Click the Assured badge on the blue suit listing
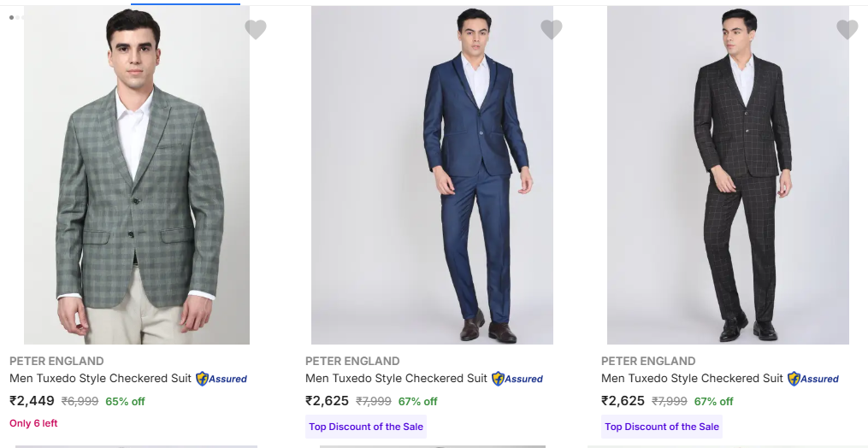Image resolution: width=868 pixels, height=448 pixels. tap(517, 379)
